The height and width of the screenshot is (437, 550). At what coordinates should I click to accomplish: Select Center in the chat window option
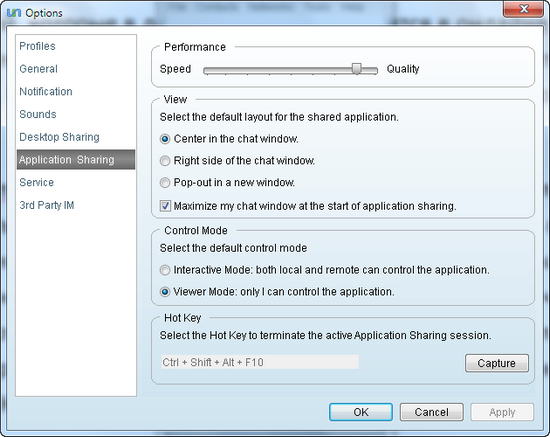(x=165, y=139)
